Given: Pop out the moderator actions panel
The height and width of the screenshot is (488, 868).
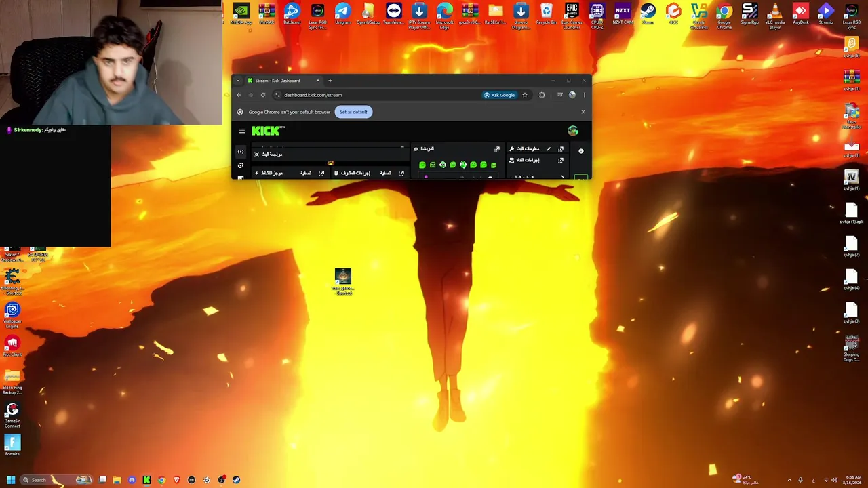Looking at the screenshot, I should [401, 174].
